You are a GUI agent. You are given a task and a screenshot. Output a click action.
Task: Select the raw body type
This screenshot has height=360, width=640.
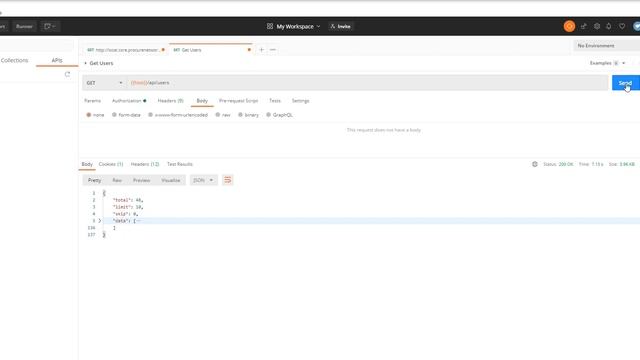tap(223, 115)
